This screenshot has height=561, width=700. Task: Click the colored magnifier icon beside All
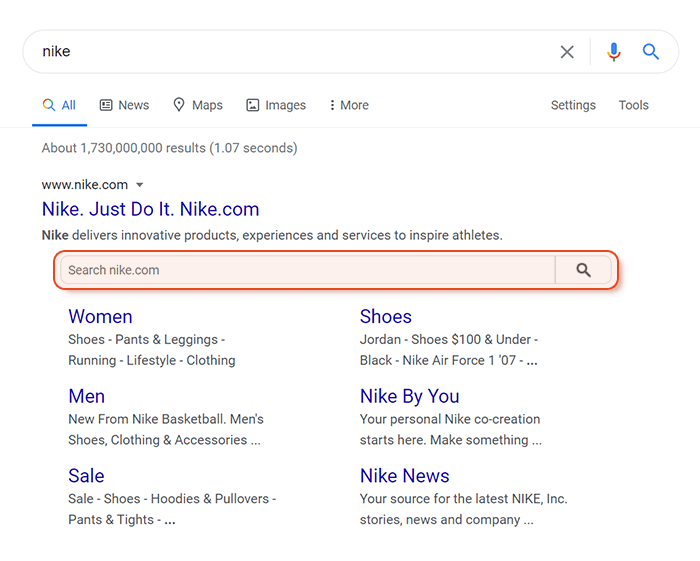49,105
